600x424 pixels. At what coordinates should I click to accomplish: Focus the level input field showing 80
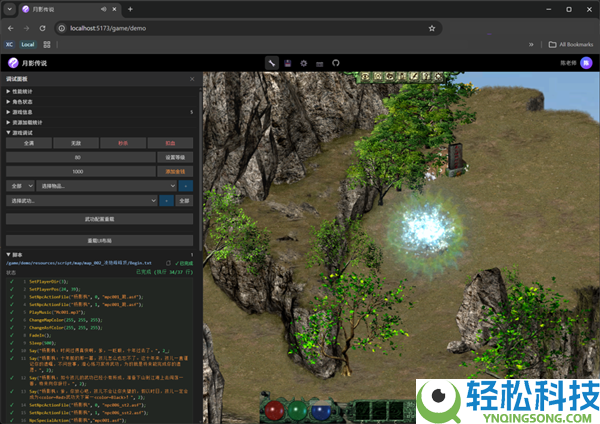point(81,157)
